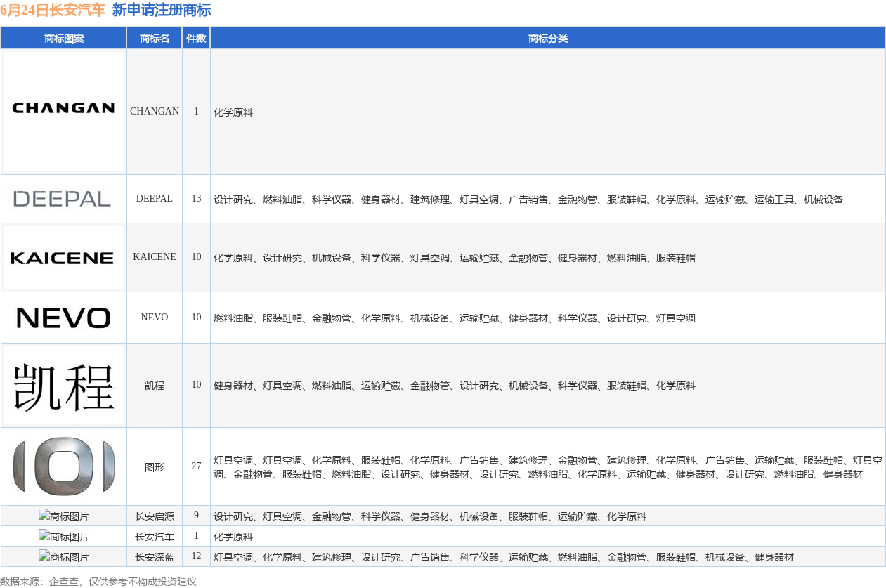The image size is (886, 588).
Task: Click the 6月24日长安汽车 orange title text
Action: point(53,10)
